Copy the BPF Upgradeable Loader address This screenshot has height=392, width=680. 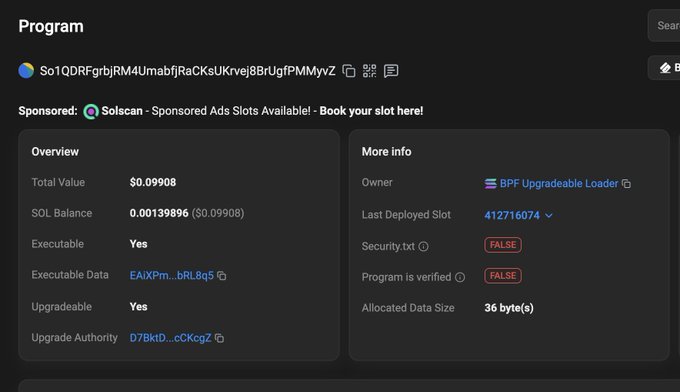[x=626, y=184]
